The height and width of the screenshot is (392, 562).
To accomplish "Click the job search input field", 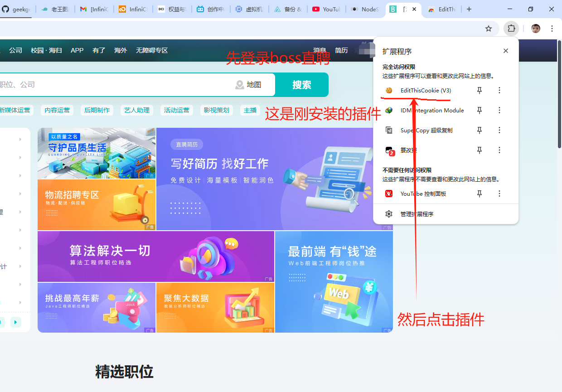I will pyautogui.click(x=113, y=85).
